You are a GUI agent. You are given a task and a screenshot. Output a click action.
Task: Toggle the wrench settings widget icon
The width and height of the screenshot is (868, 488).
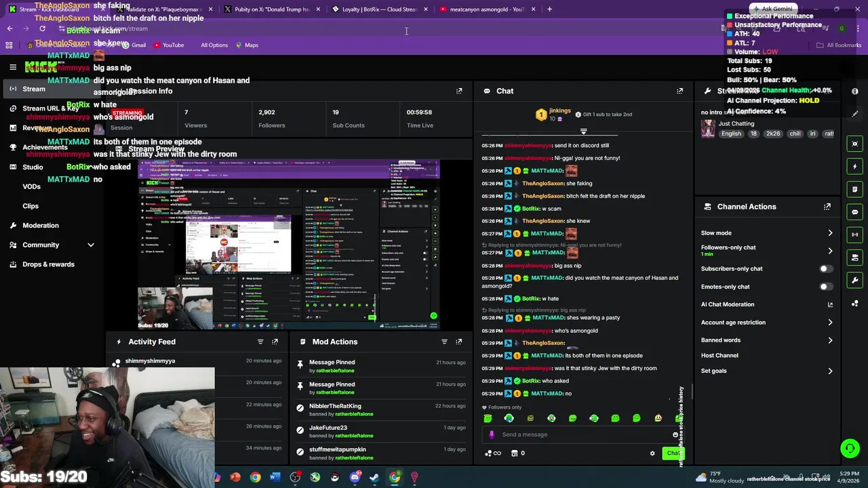click(x=855, y=281)
